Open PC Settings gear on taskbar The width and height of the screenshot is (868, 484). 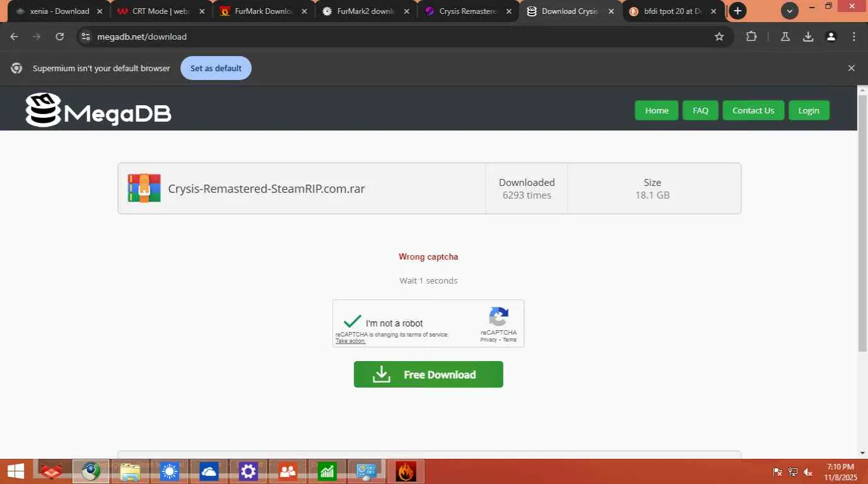click(248, 471)
